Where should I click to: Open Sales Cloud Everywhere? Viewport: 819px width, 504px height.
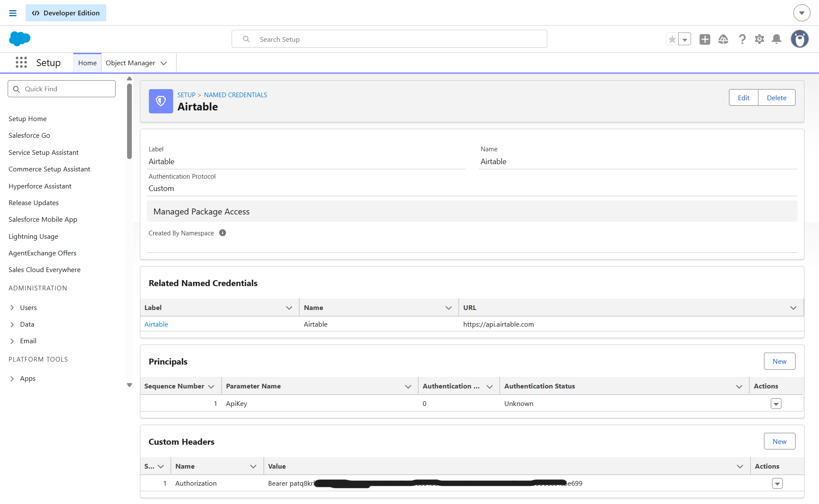point(44,269)
